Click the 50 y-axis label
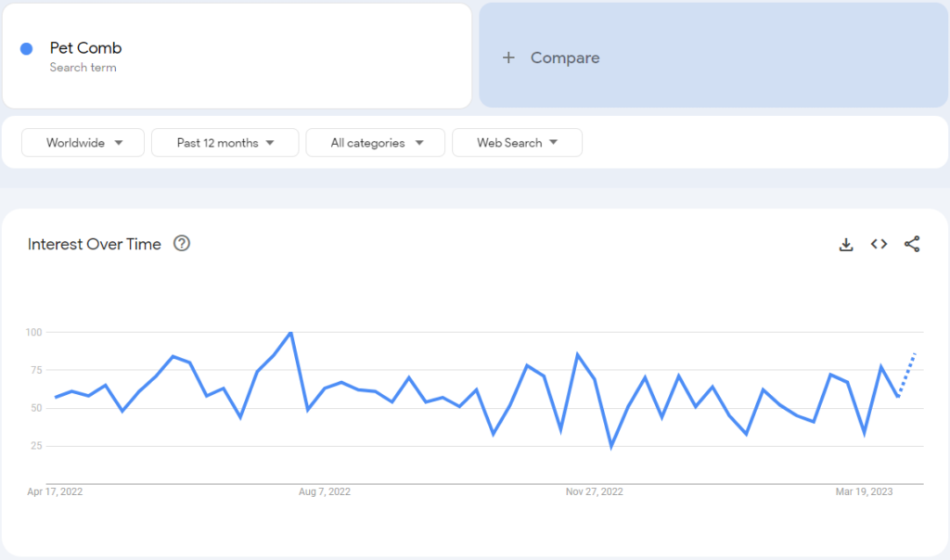Screen dimensions: 950x560 [x=36, y=408]
